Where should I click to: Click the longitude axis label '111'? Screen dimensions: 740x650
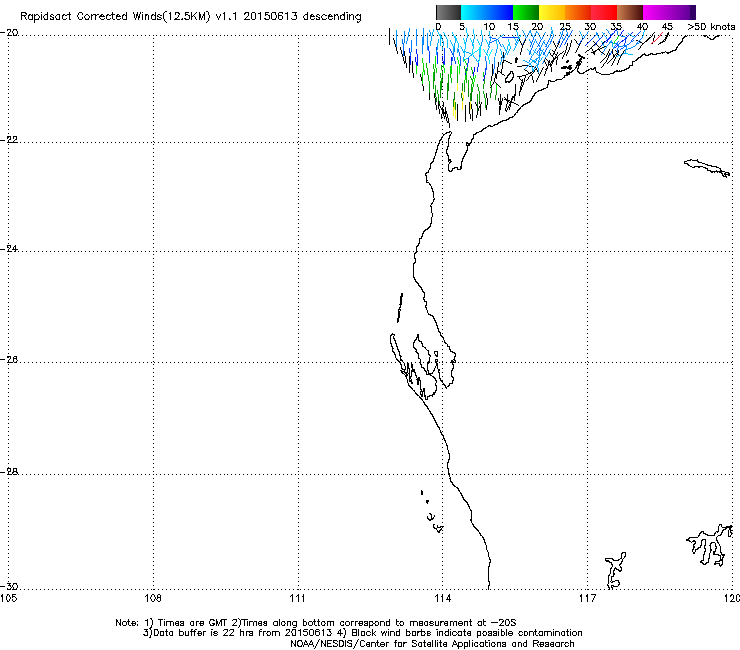click(297, 599)
